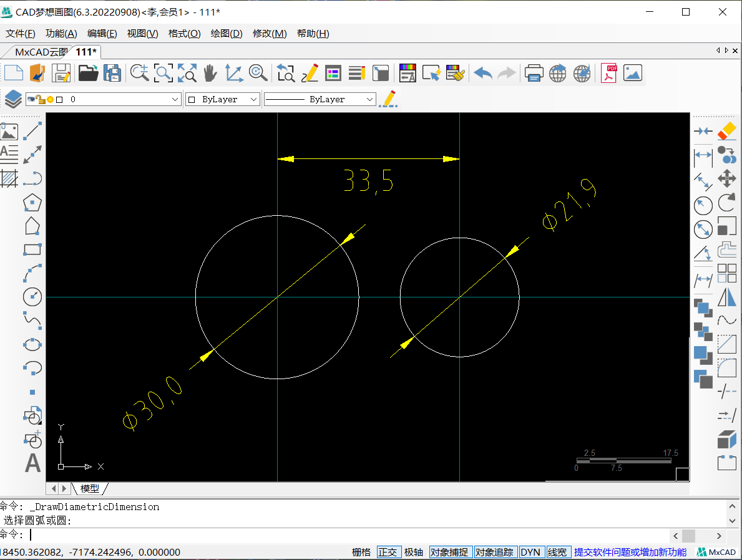The image size is (742, 560).
Task: Open the print icon
Action: 534,74
